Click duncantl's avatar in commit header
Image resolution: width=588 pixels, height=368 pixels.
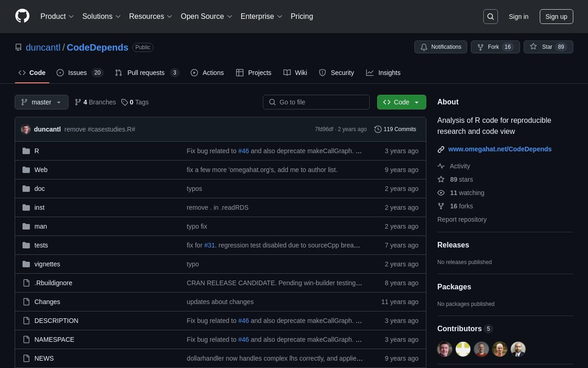(26, 129)
